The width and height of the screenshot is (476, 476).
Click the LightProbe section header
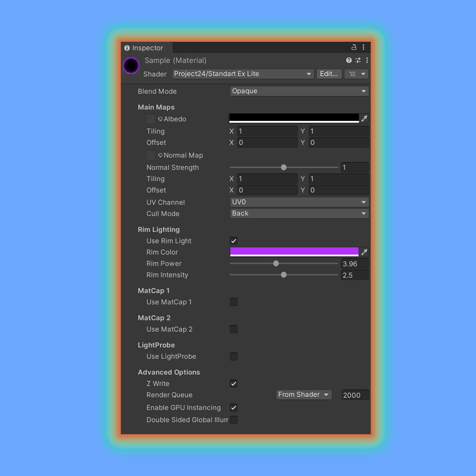point(156,345)
